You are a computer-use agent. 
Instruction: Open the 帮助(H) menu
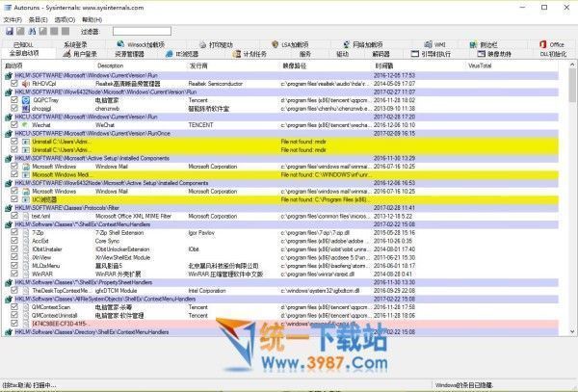click(x=92, y=20)
